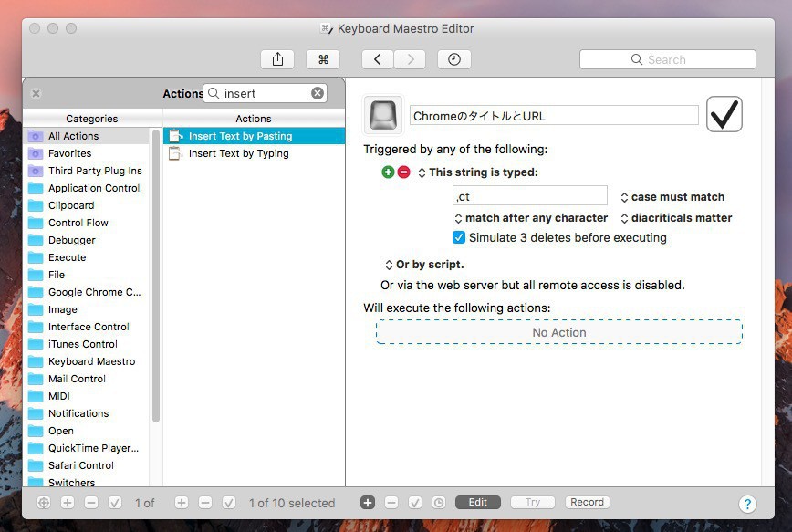
Task: Select the Insert Text by Pasting action
Action: click(254, 136)
